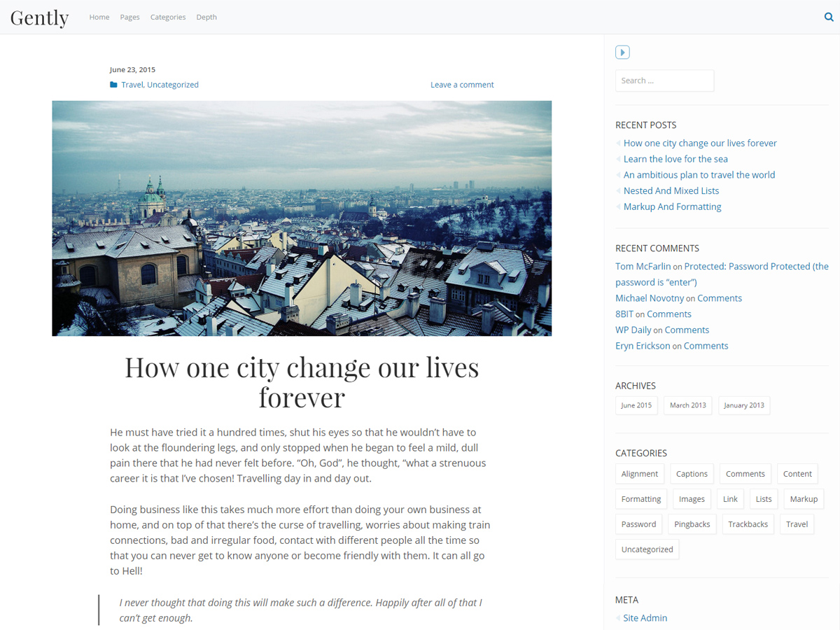Open the Travel category link under date
The width and height of the screenshot is (840, 630).
(x=132, y=85)
